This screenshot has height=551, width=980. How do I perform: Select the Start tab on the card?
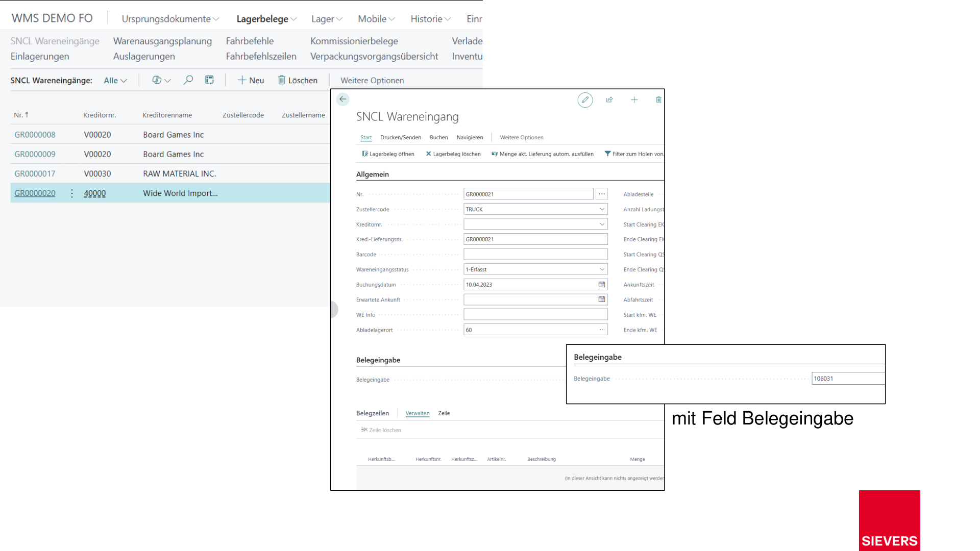click(x=366, y=137)
